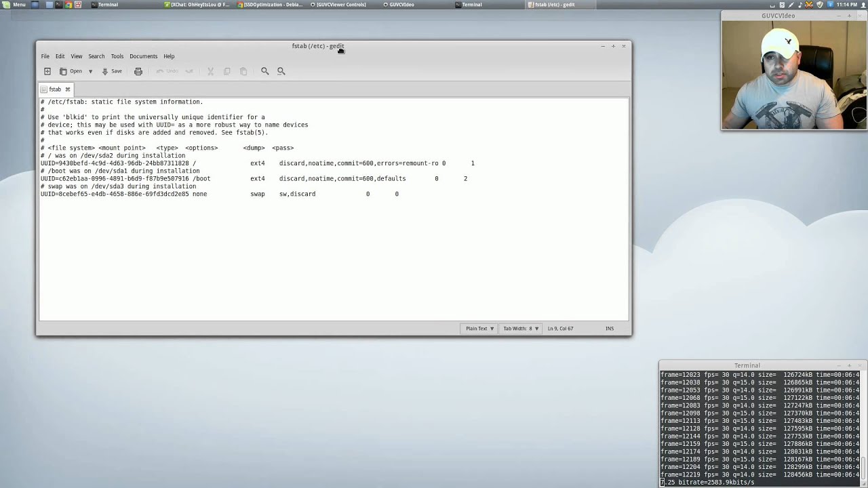Open the File menu
The image size is (868, 488).
[45, 56]
